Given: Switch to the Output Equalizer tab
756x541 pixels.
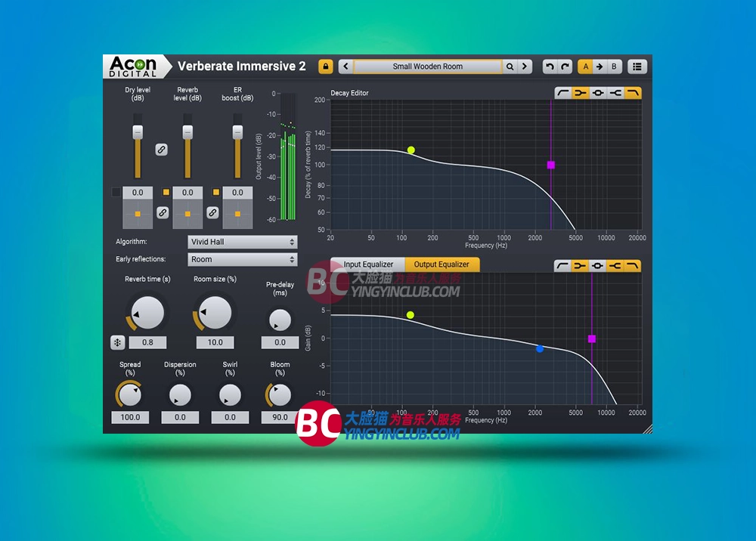Looking at the screenshot, I should 442,264.
